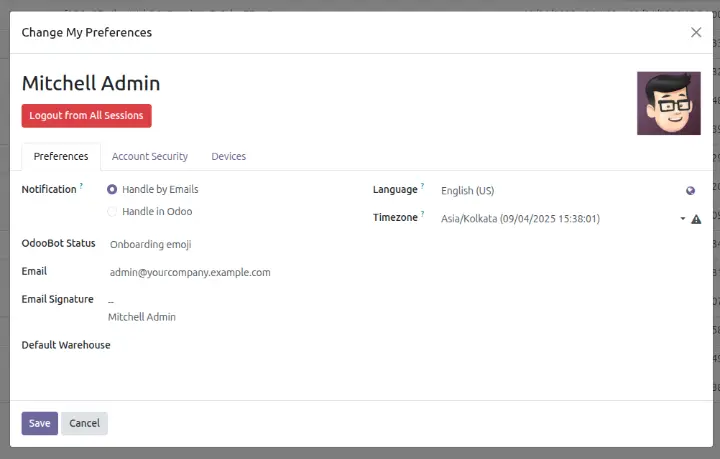Open the Default Warehouse field
Image resolution: width=720 pixels, height=459 pixels.
[x=230, y=345]
